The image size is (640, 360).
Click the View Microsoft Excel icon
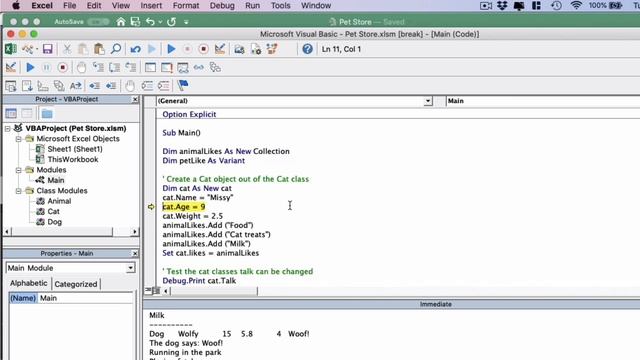point(11,49)
